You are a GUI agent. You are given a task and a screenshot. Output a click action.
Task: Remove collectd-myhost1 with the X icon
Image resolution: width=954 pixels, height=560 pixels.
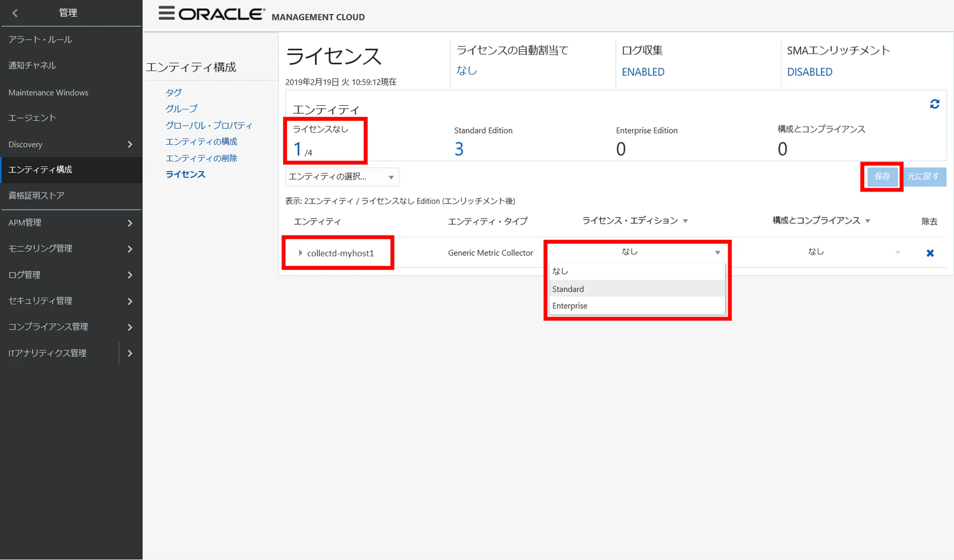point(930,253)
